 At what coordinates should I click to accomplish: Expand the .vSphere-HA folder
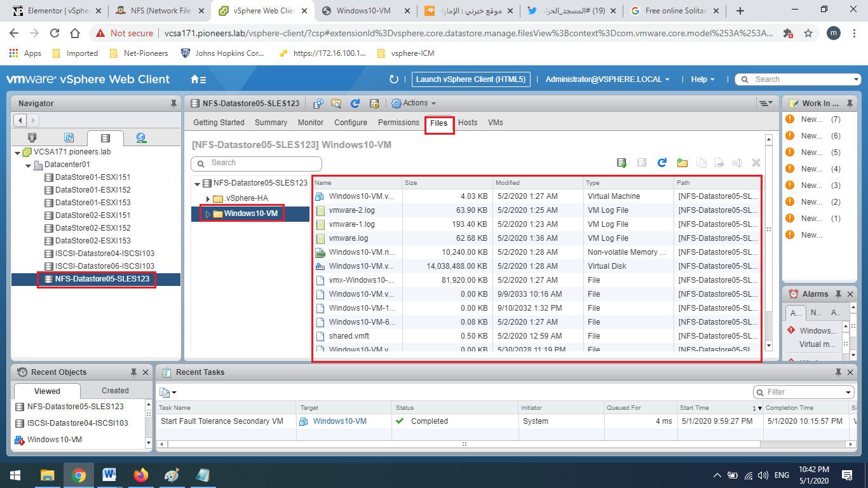[208, 199]
